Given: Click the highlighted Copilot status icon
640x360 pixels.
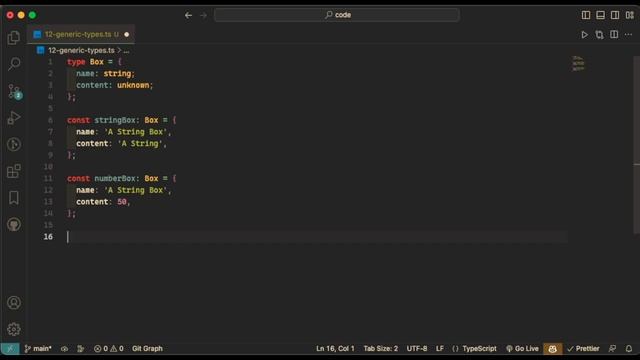Looking at the screenshot, I should (552, 349).
